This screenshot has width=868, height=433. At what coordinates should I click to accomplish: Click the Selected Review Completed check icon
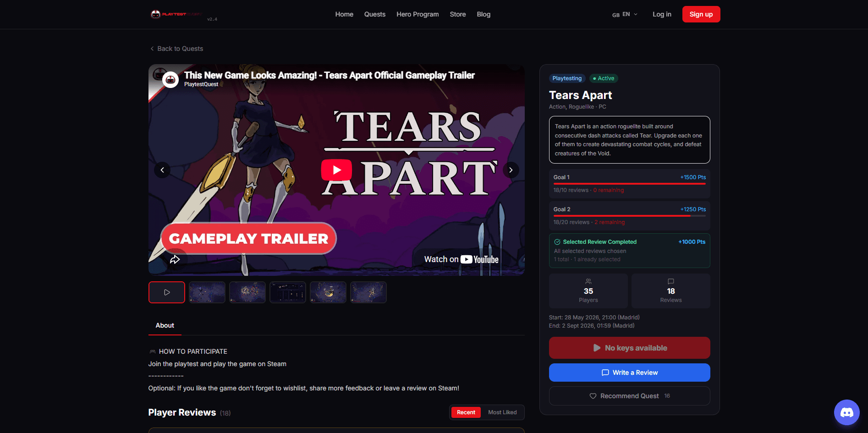coord(557,242)
